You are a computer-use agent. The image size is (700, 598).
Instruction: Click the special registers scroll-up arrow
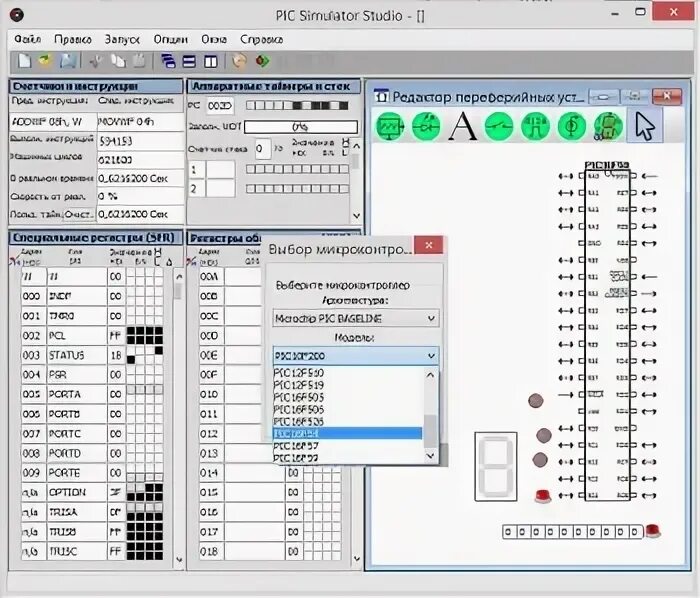point(179,277)
